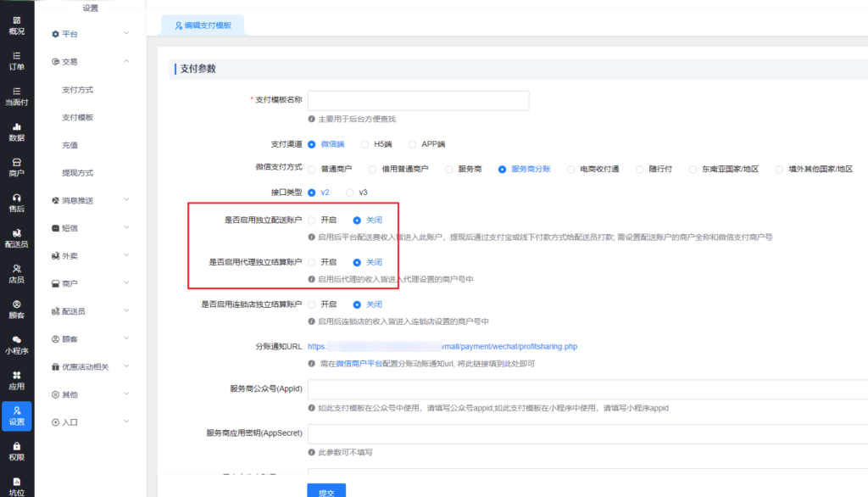Click the 权限 permissions lock icon
Viewport: 868px width, 497px height.
coord(16,446)
